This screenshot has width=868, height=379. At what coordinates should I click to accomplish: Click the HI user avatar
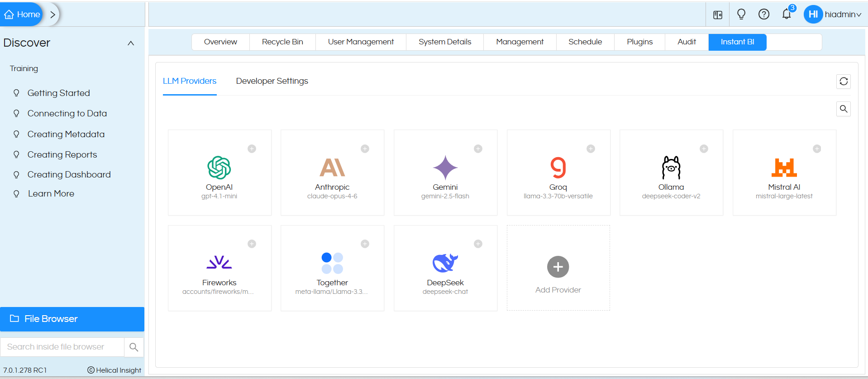coord(813,14)
